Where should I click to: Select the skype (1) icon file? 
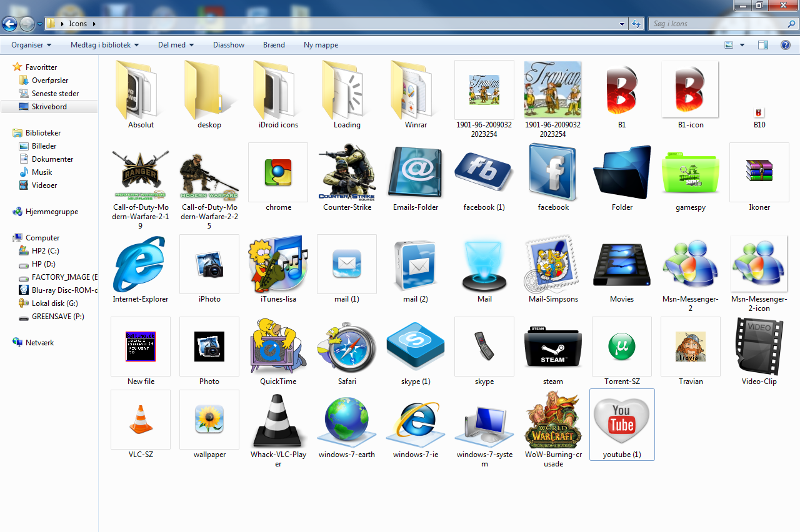tap(416, 347)
